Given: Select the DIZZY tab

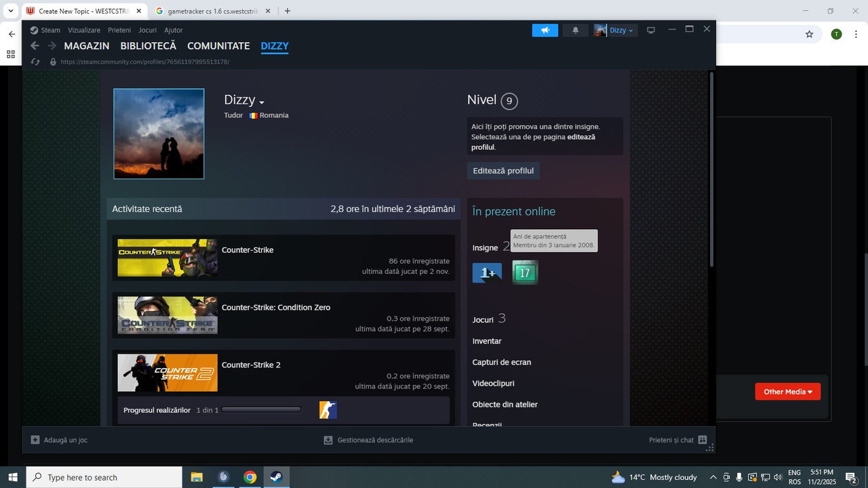Looking at the screenshot, I should (275, 46).
